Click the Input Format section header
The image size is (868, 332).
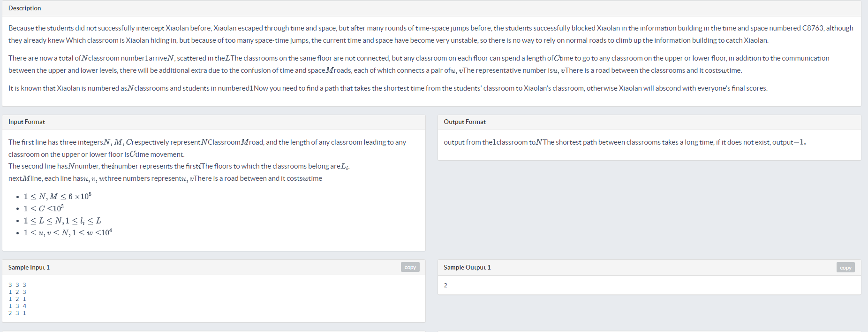point(27,122)
